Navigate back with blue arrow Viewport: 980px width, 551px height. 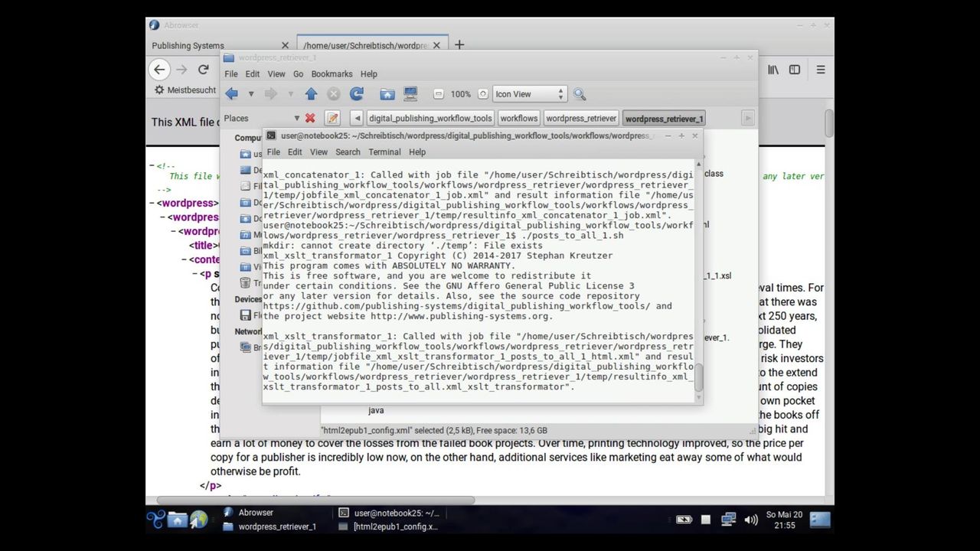tap(231, 94)
